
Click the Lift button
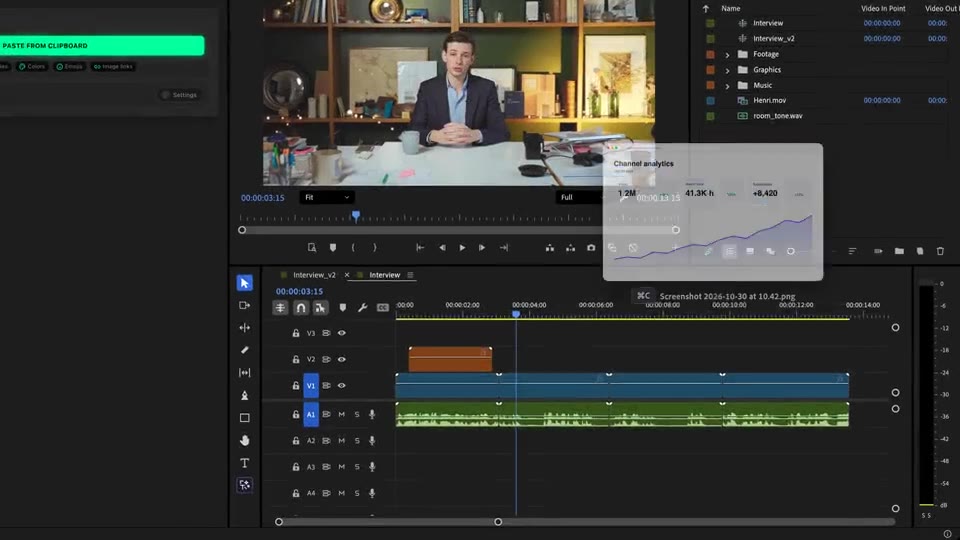pyautogui.click(x=550, y=248)
